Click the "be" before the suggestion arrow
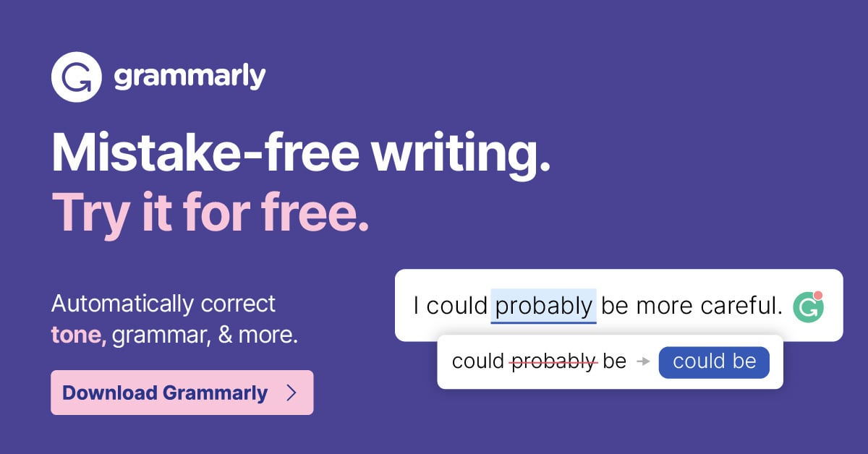This screenshot has width=868, height=454. 614,361
